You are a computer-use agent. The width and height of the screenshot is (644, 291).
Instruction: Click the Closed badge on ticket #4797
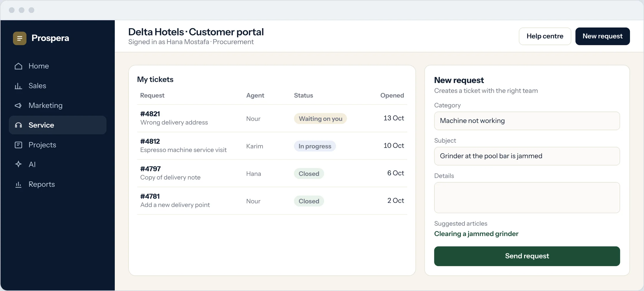[x=309, y=174]
